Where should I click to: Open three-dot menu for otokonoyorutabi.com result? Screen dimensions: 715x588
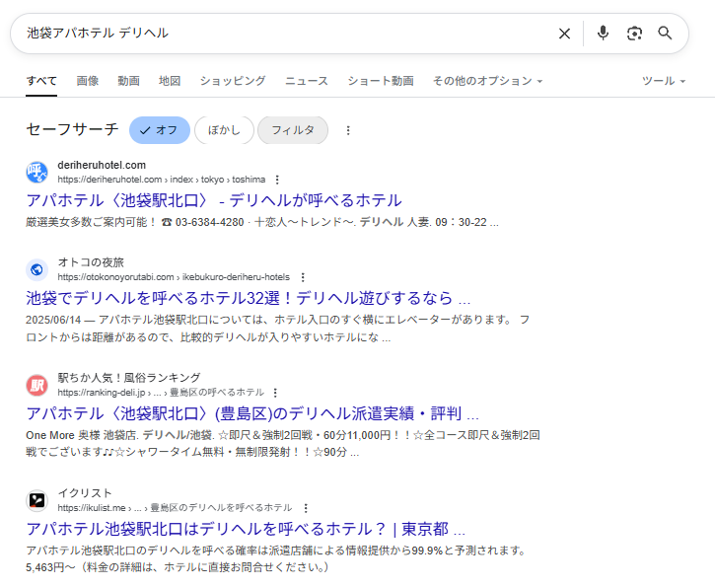click(302, 277)
